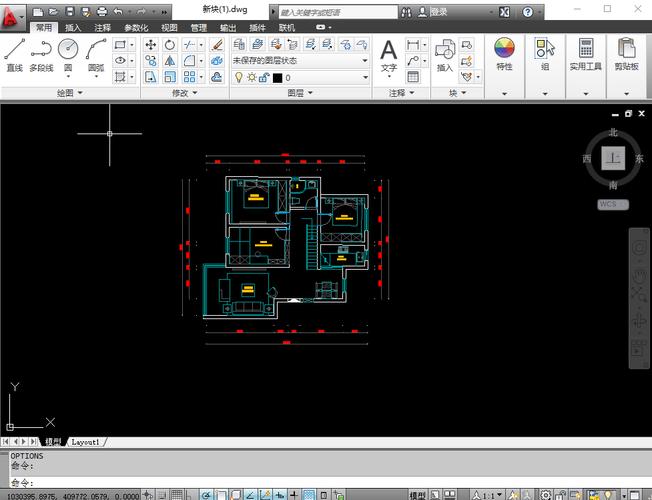This screenshot has height=500, width=652.
Task: Activate the Trim tool
Action: [189, 45]
